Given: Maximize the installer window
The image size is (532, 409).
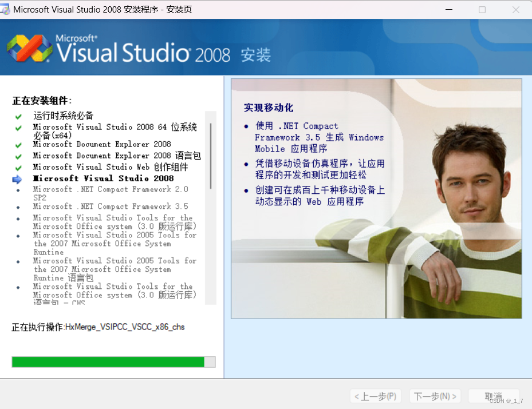Looking at the screenshot, I should (482, 10).
